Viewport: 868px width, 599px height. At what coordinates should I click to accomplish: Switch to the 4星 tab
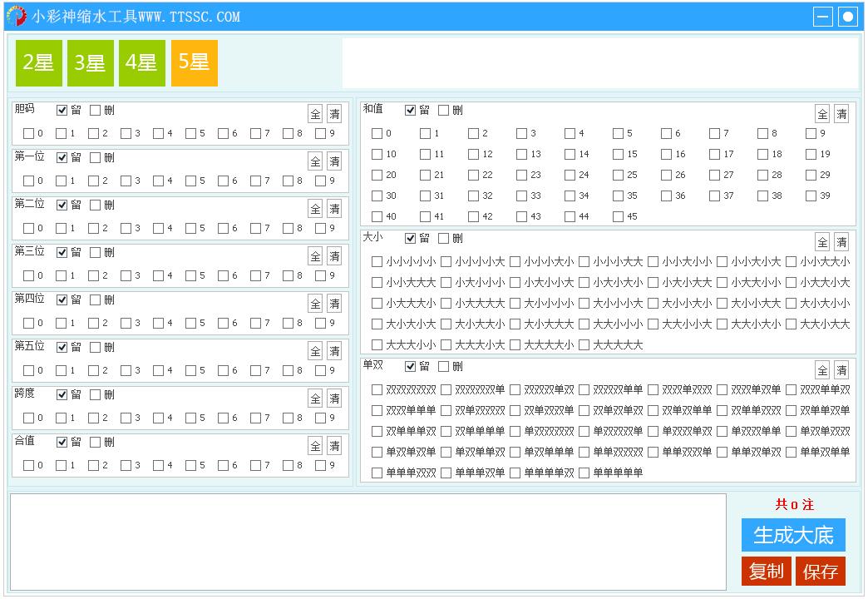point(141,63)
